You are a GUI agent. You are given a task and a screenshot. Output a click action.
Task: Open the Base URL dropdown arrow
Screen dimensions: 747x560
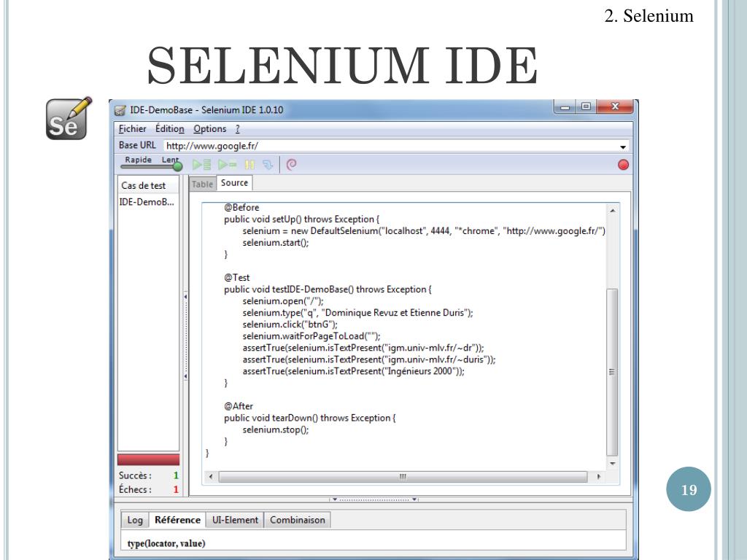click(x=623, y=147)
